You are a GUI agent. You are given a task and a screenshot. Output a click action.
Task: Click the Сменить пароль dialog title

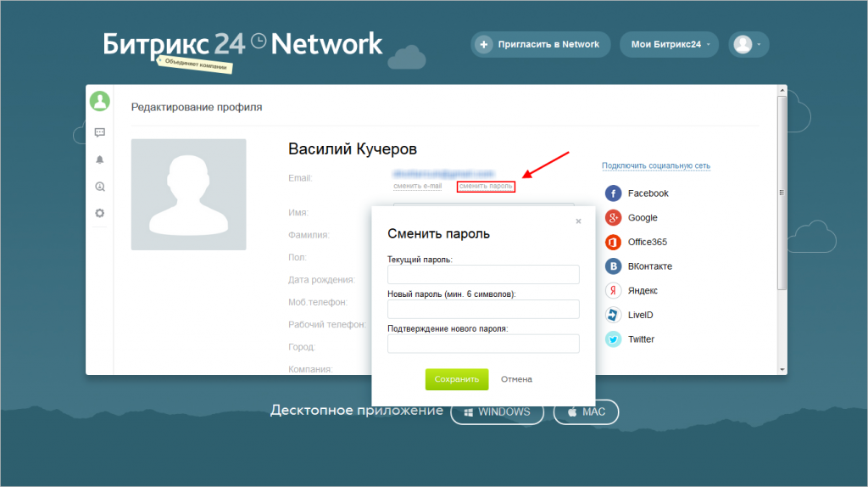[x=438, y=234]
